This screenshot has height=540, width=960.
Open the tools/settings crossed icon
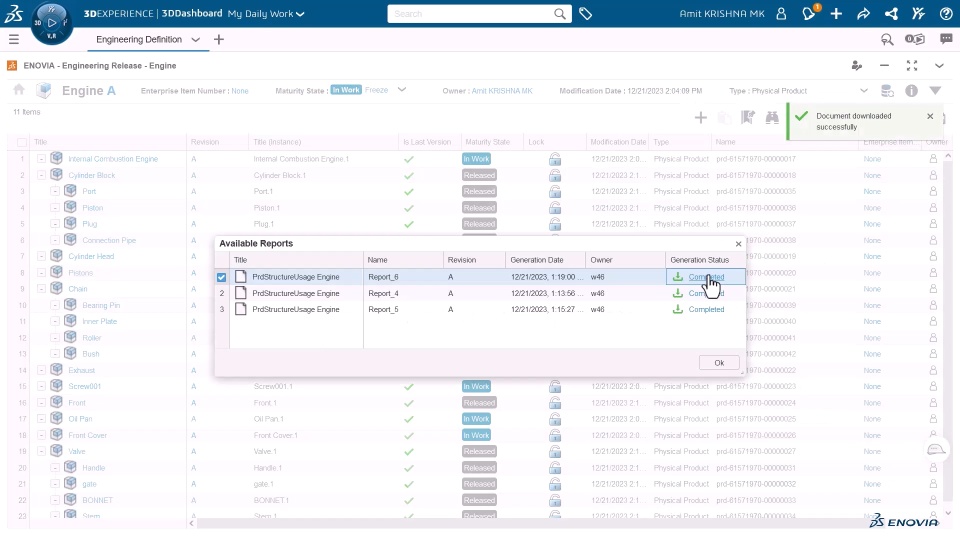click(x=918, y=13)
